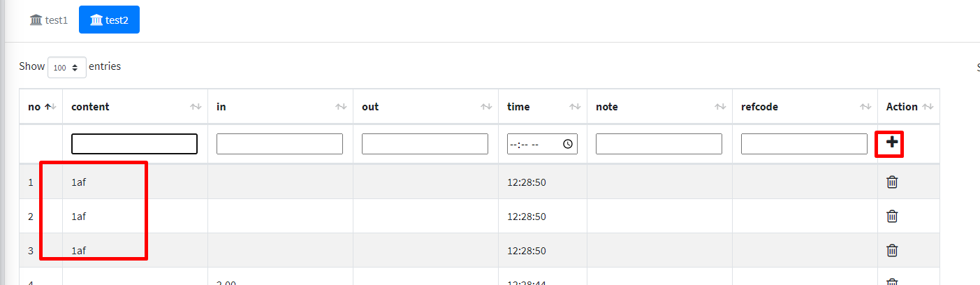Sort table by time column

pos(575,107)
